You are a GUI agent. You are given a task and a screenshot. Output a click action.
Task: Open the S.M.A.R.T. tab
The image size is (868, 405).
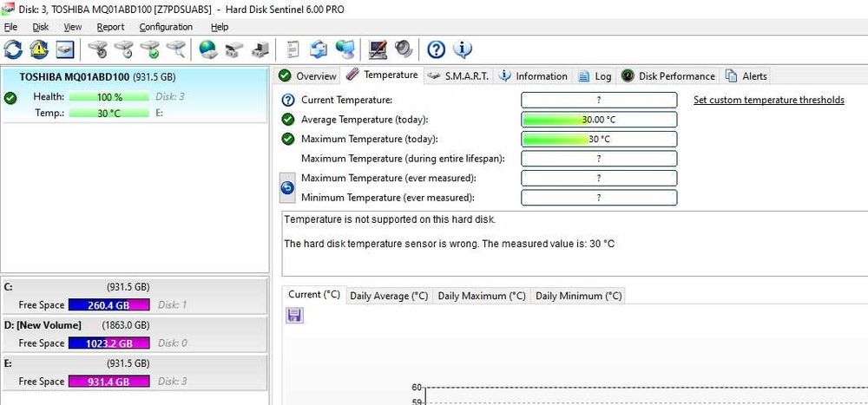pos(459,75)
